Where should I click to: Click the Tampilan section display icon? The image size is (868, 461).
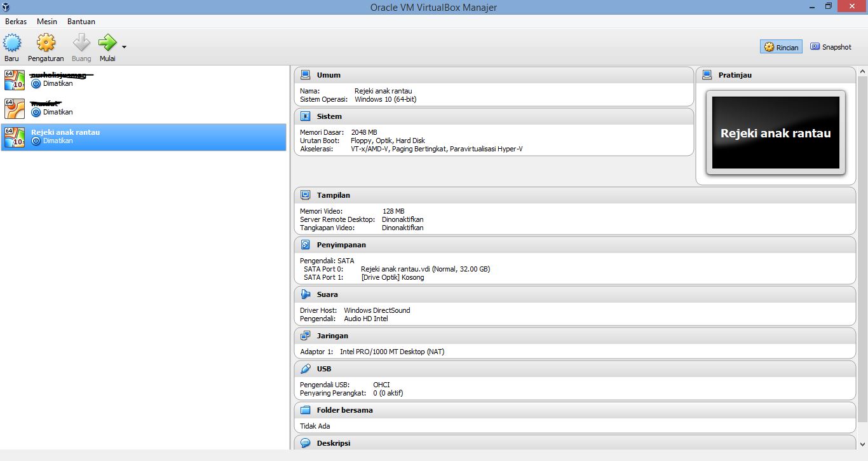[x=306, y=195]
